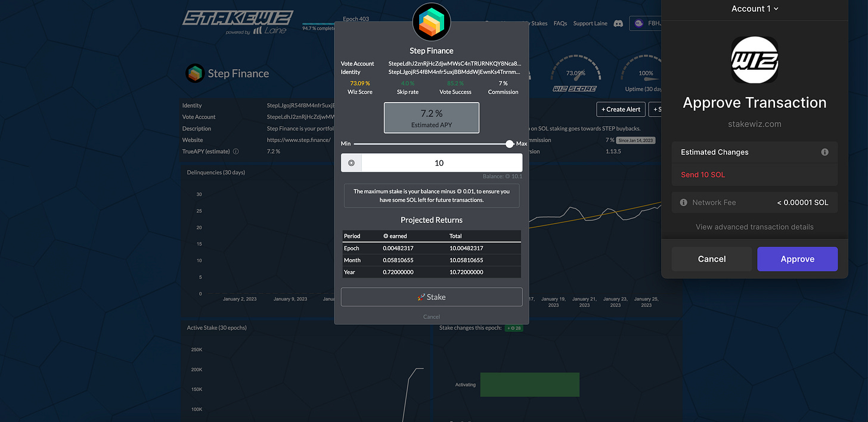Click the stake amount input field
This screenshot has width=868, height=422.
tap(442, 163)
